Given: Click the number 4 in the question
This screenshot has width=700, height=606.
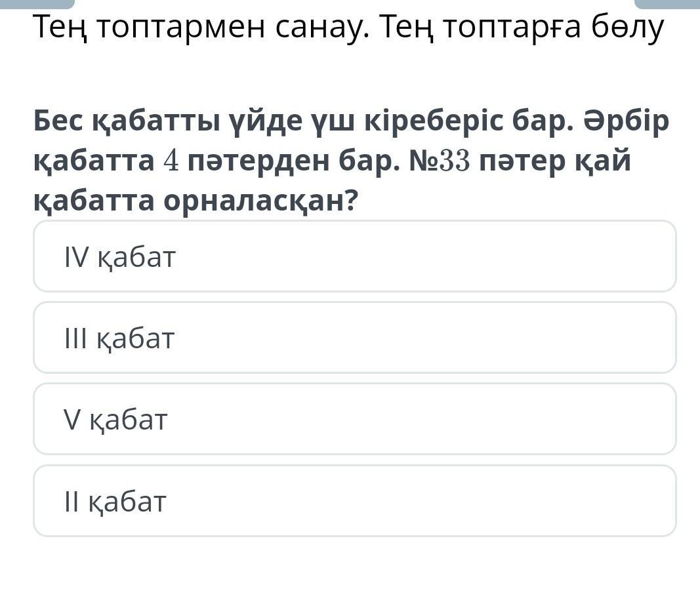Looking at the screenshot, I should point(171,161).
